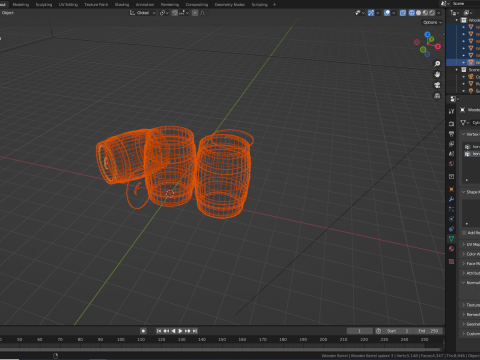This screenshot has width=480, height=360.
Task: Open the pivot point dropdown
Action: 163,13
